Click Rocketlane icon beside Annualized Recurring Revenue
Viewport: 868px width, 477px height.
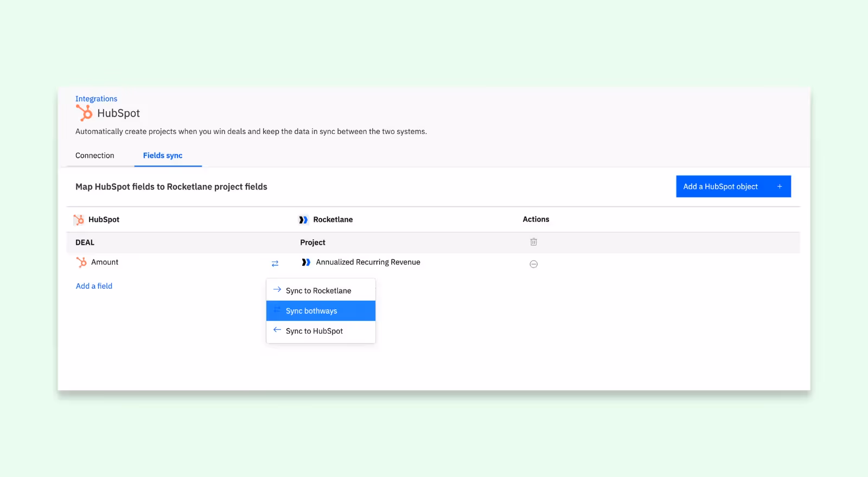pyautogui.click(x=306, y=262)
